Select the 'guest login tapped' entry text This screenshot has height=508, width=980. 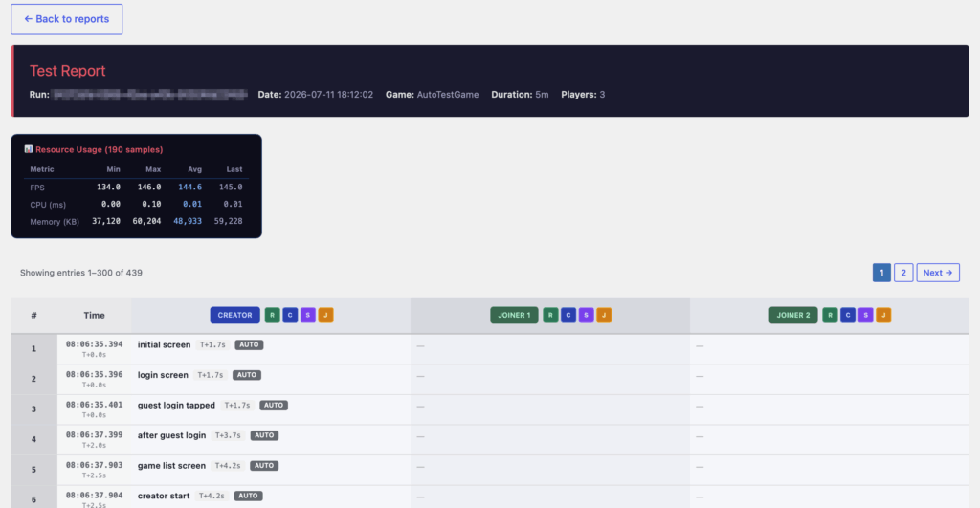[176, 405]
